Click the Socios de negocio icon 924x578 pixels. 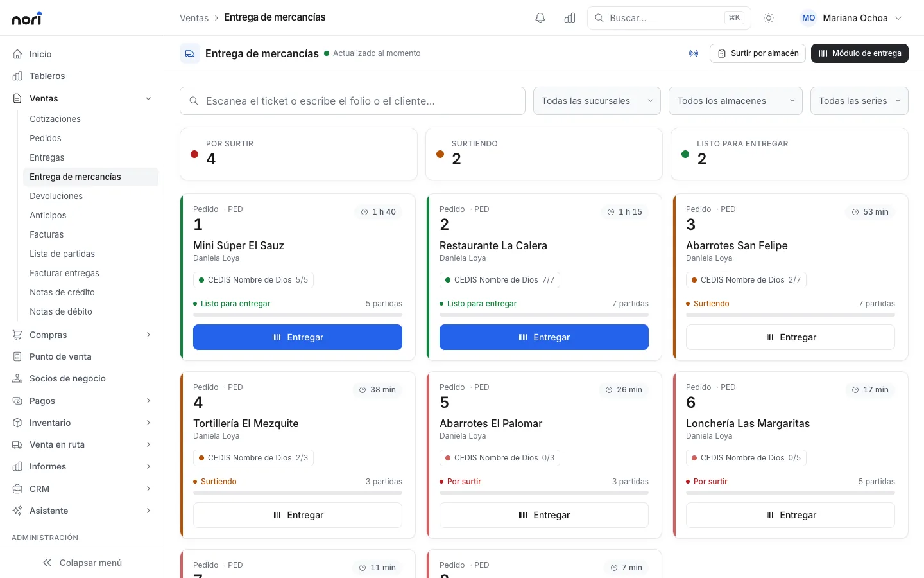(x=17, y=378)
